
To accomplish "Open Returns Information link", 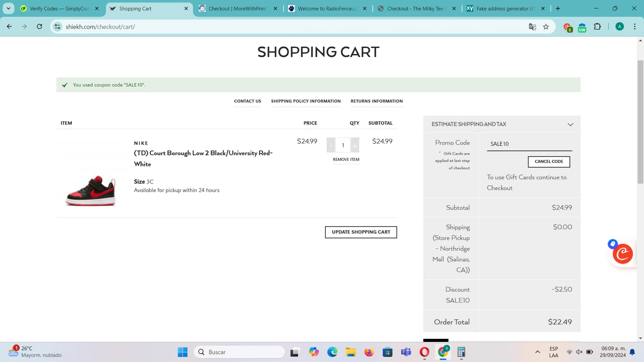I will coord(377,101).
